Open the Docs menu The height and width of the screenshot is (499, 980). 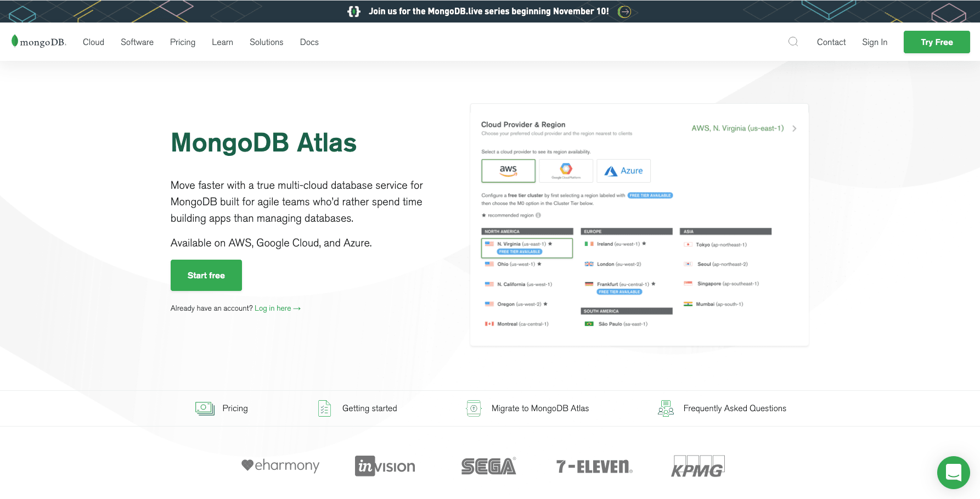(x=309, y=42)
